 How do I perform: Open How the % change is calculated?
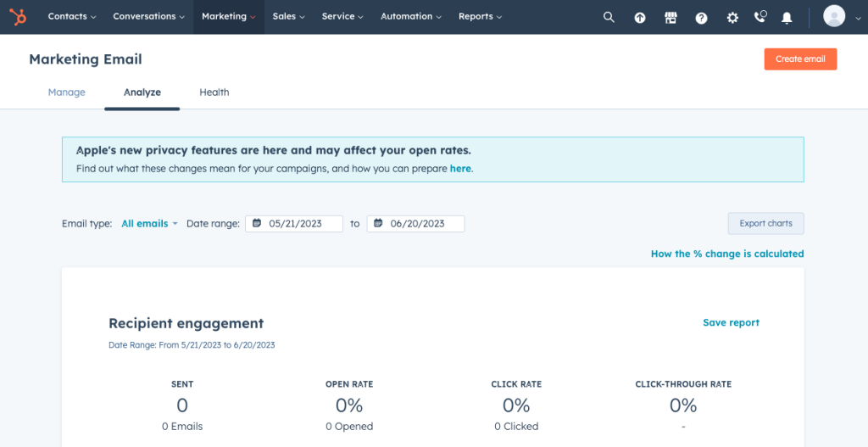[x=726, y=254]
